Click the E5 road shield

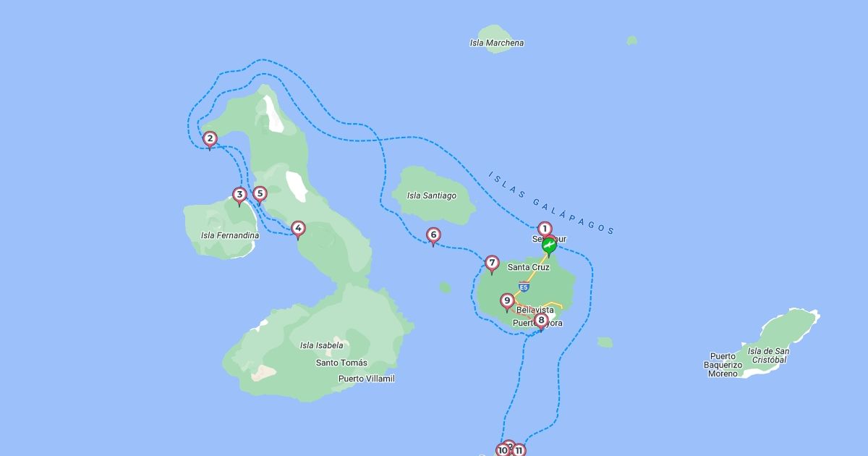(x=524, y=287)
